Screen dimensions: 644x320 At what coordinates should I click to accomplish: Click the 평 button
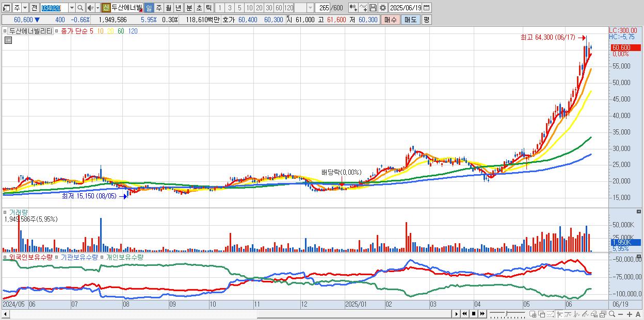tap(426, 20)
